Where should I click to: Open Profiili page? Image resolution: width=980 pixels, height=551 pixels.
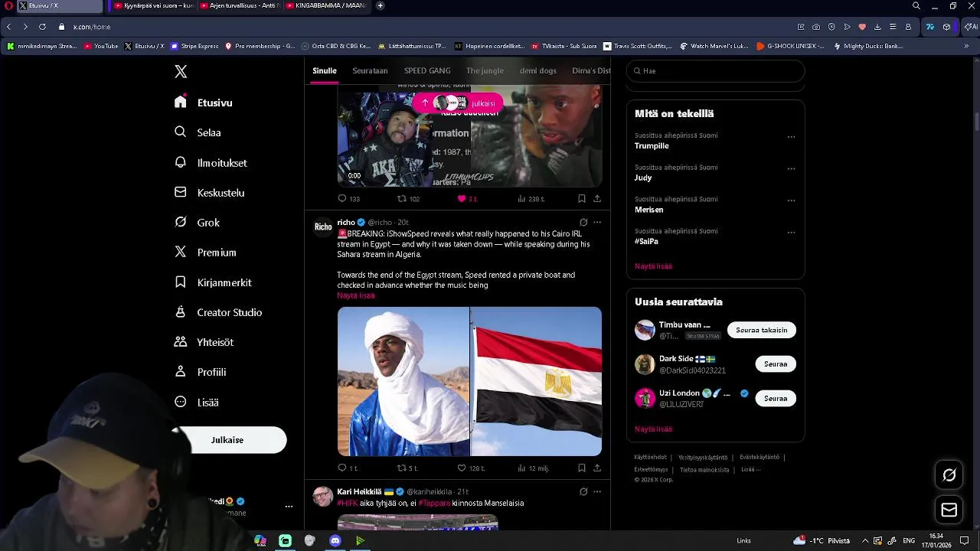[x=200, y=372]
